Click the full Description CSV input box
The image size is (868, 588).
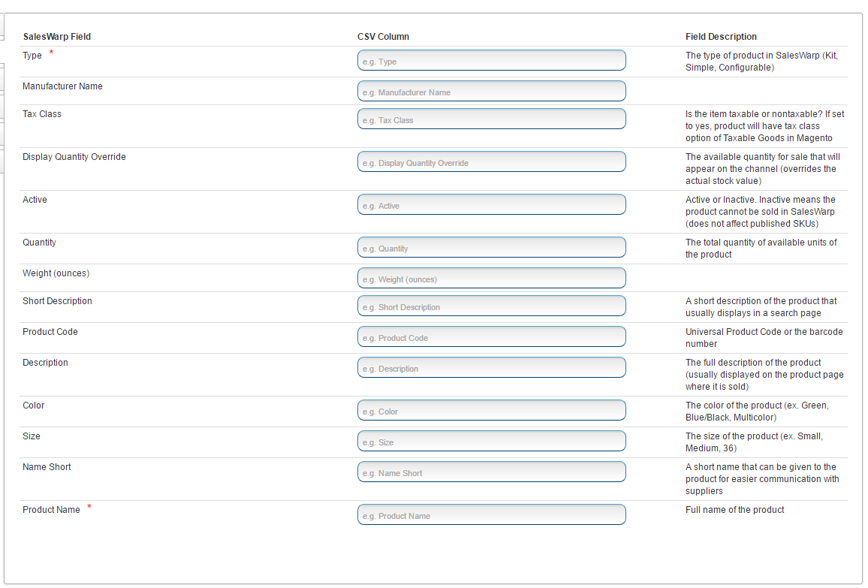[491, 368]
